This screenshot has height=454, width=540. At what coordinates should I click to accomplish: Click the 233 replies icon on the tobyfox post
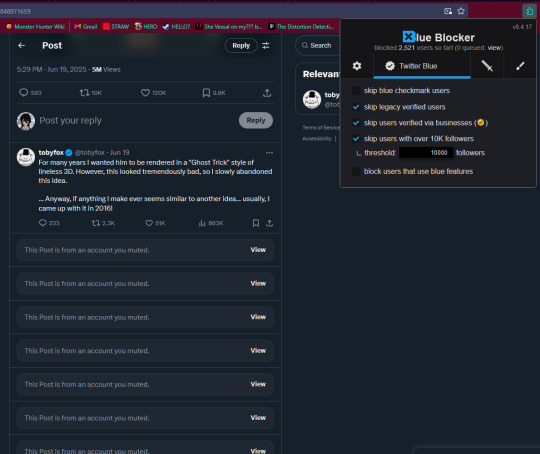coord(43,223)
